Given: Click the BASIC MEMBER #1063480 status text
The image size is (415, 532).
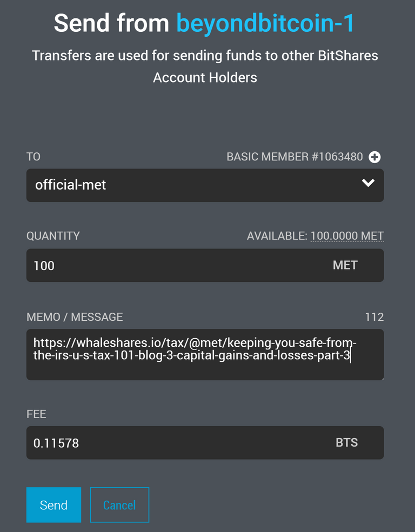Looking at the screenshot, I should pos(294,157).
